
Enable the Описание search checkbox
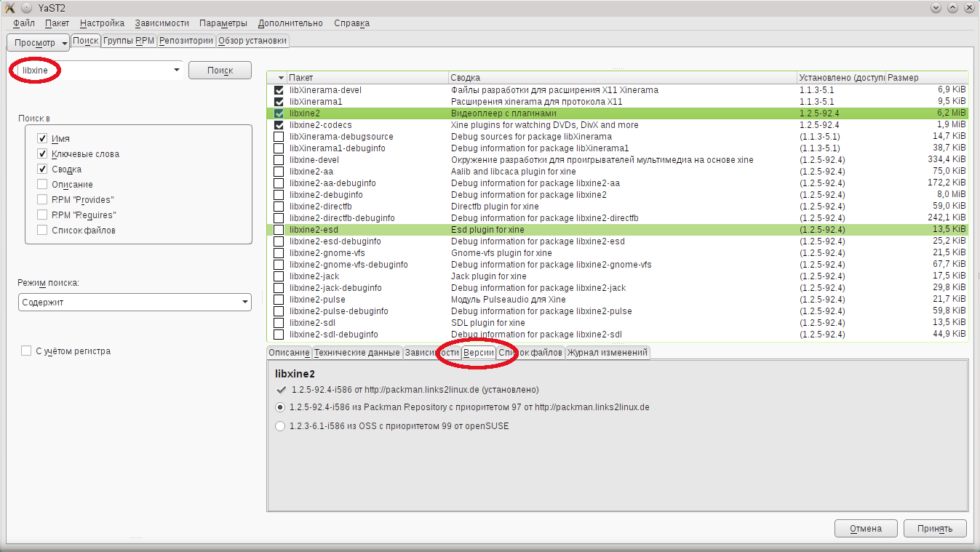[x=42, y=185]
